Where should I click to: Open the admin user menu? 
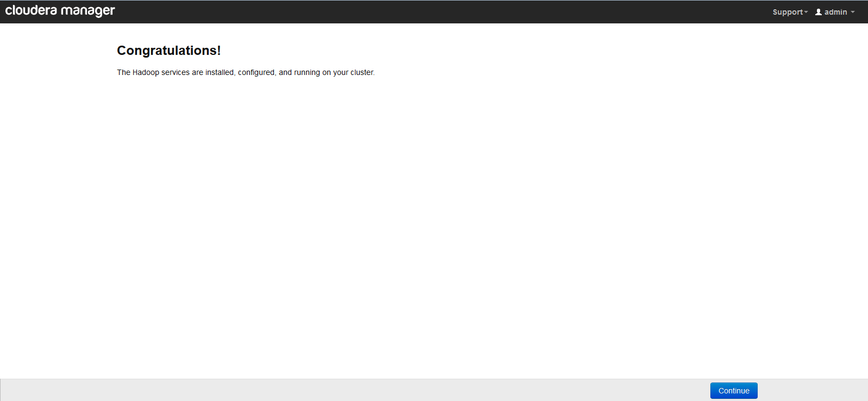835,12
